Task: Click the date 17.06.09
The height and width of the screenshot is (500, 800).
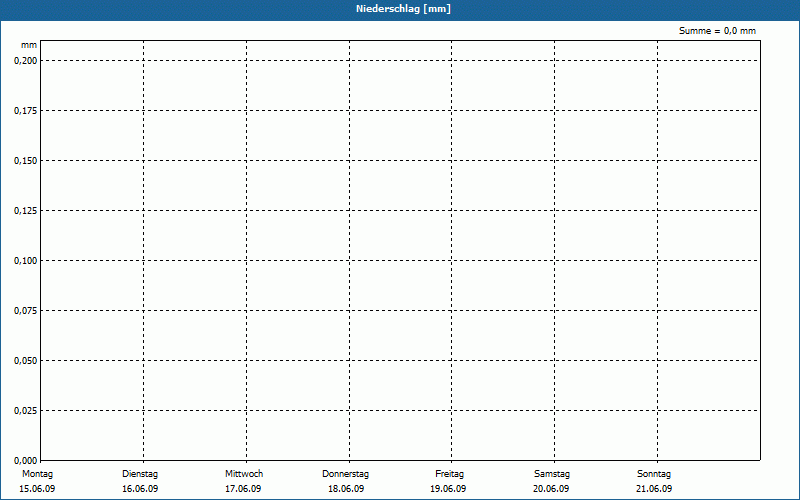Action: (x=243, y=489)
